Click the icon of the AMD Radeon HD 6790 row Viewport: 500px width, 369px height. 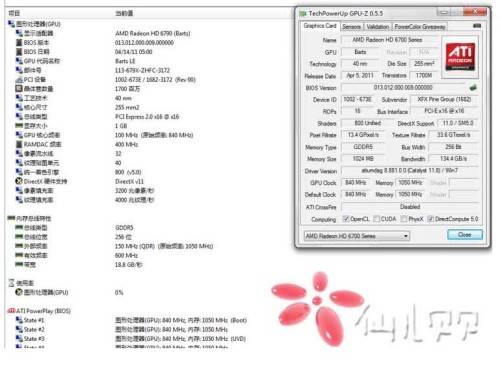[x=19, y=33]
